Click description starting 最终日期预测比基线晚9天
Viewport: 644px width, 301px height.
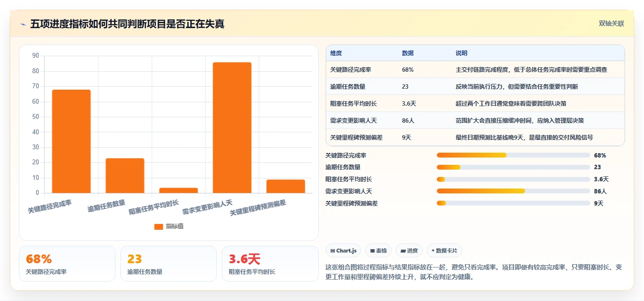point(524,138)
